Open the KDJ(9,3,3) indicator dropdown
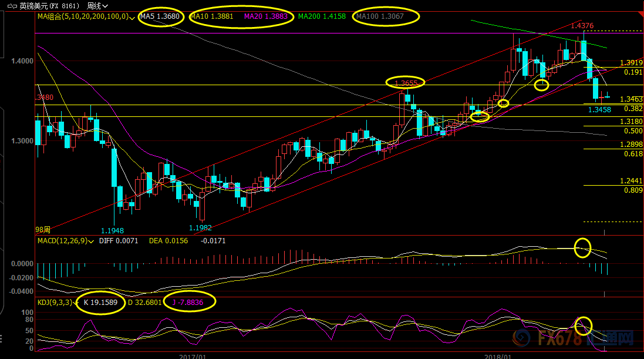 point(75,303)
